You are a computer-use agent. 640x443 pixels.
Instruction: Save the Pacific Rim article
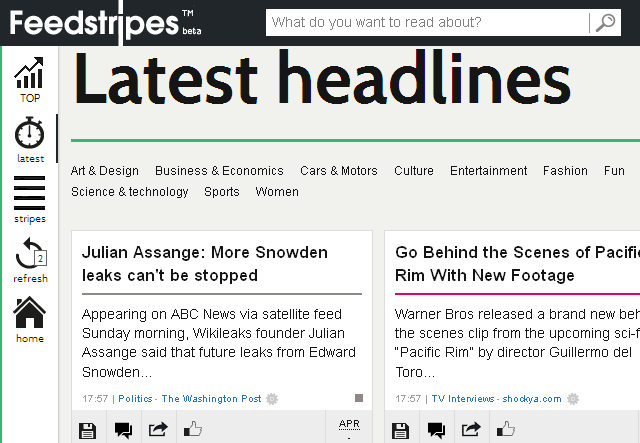tap(400, 430)
